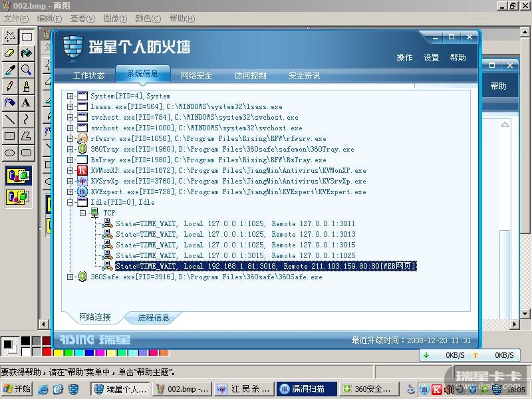Image resolution: width=532 pixels, height=399 pixels.
Task: Switch to the 工作状态 tab
Action: tap(89, 75)
